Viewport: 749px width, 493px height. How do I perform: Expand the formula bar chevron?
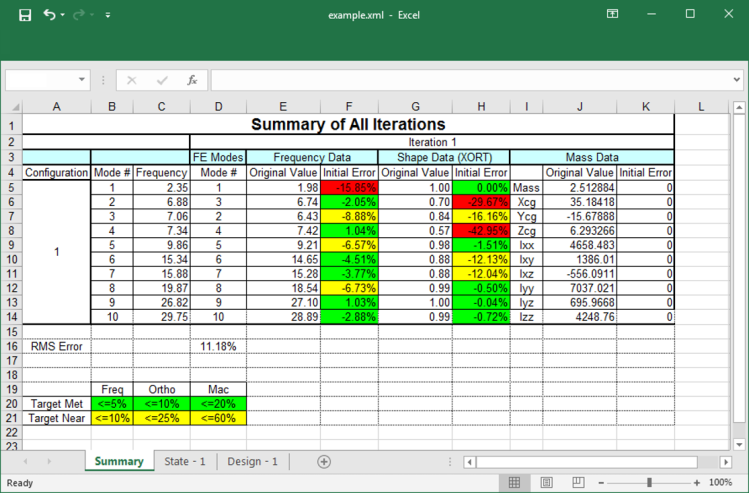click(x=737, y=80)
